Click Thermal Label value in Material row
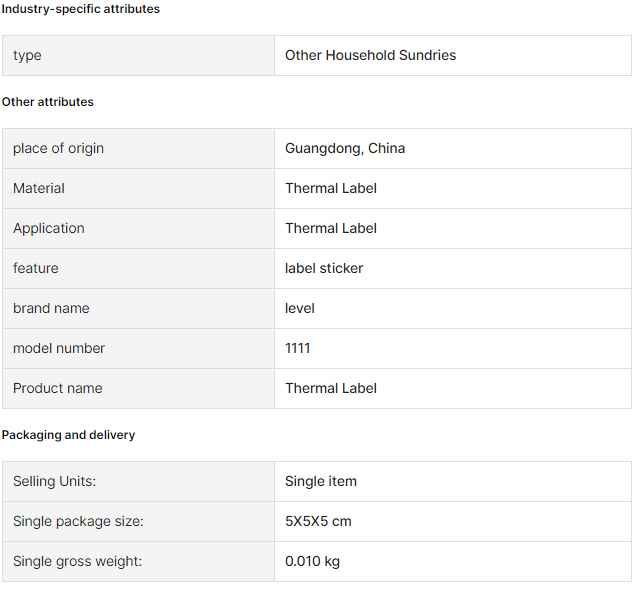The image size is (635, 589). [331, 188]
